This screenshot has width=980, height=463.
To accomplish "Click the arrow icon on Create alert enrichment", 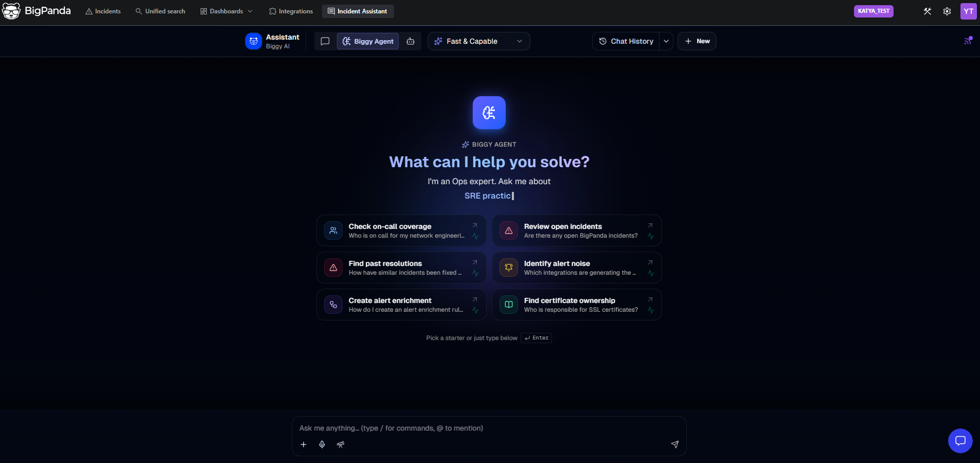I will (x=475, y=299).
